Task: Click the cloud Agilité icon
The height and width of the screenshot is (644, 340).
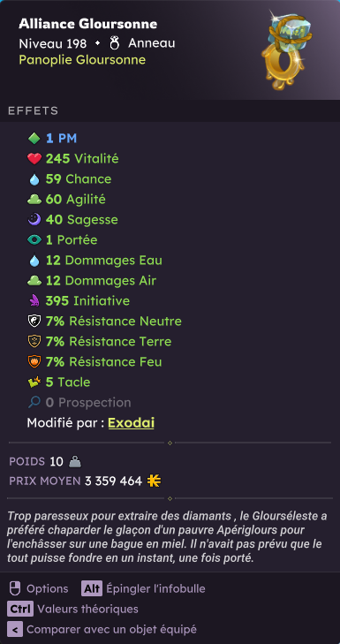Action: tap(34, 199)
